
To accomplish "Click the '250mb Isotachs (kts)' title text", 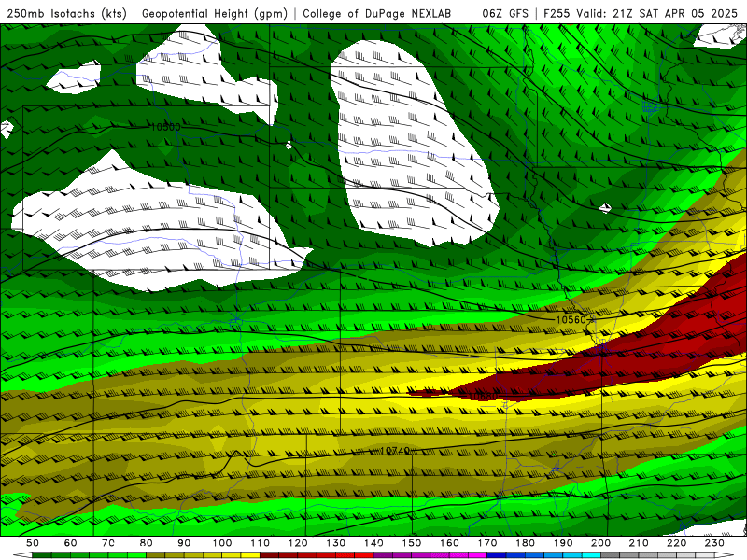I will (67, 13).
